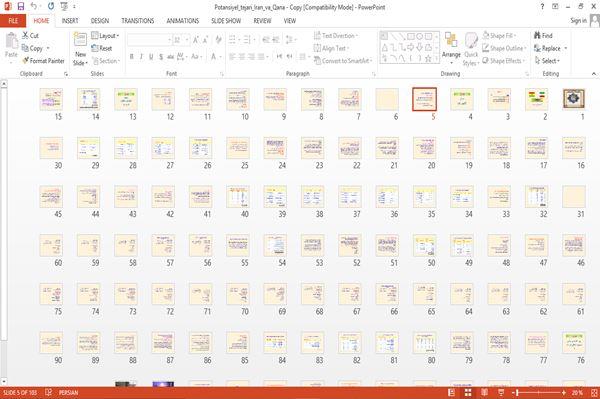Screen dimensions: 600x399
Task: Toggle Strikethrough formatting
Action: click(x=170, y=57)
